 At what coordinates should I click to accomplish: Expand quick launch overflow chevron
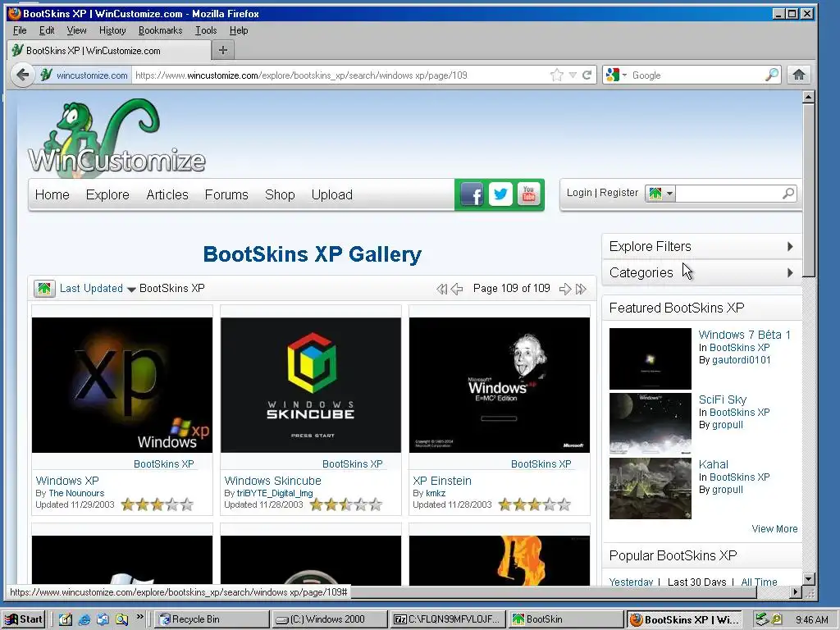coord(139,617)
